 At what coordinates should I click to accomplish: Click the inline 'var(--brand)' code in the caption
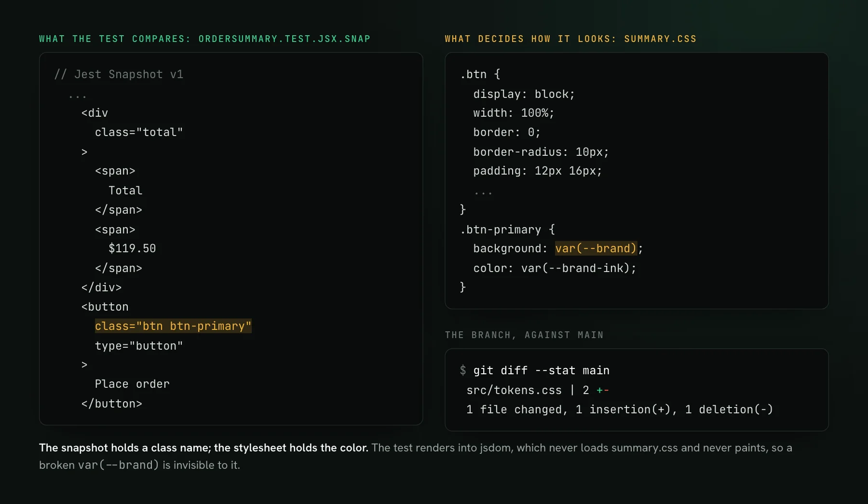click(119, 465)
